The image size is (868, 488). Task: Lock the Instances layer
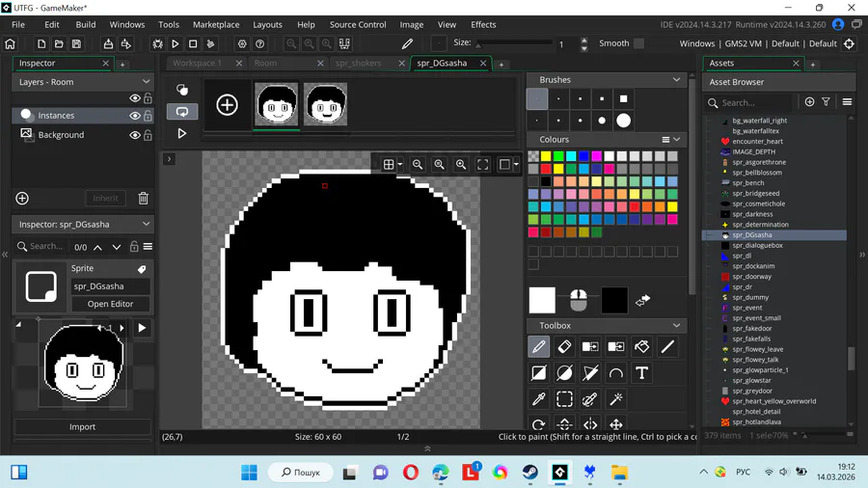click(x=148, y=116)
